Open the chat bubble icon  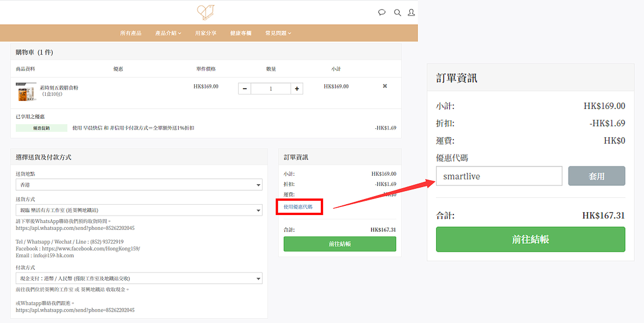382,13
